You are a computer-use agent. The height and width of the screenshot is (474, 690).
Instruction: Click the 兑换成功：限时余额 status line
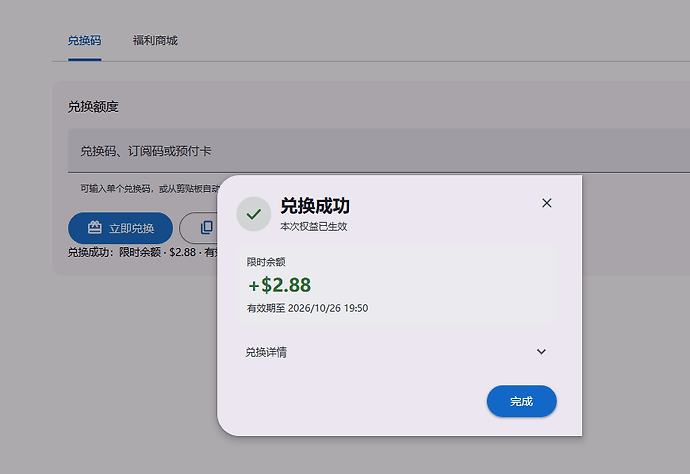coord(143,252)
